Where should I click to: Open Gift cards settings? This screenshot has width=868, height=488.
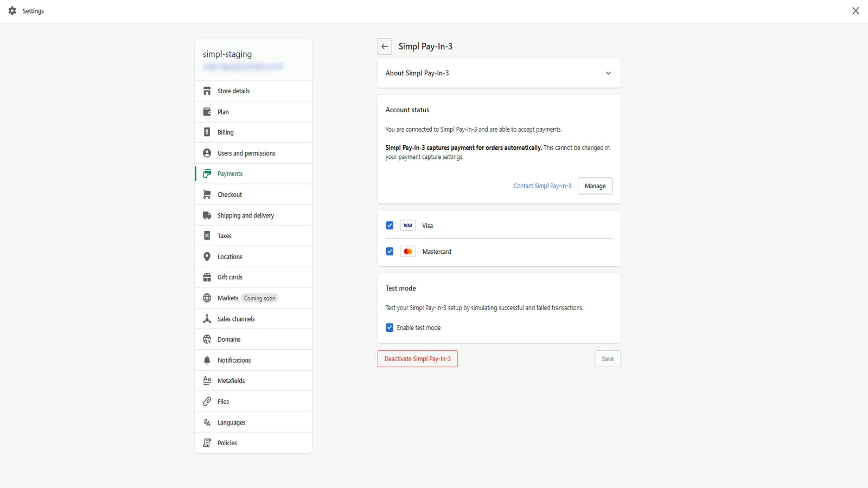[x=253, y=277]
